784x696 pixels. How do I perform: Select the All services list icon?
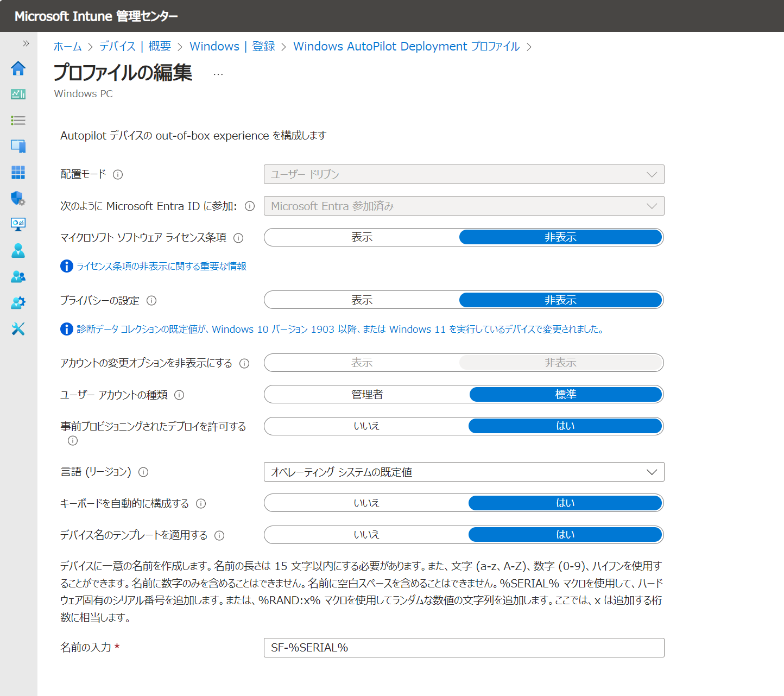coord(18,120)
